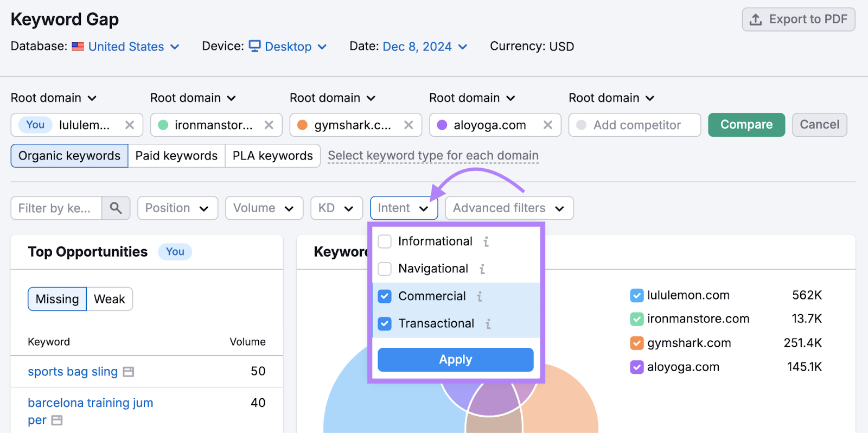The height and width of the screenshot is (433, 868).
Task: Apply the selected intent filters
Action: [x=456, y=360]
